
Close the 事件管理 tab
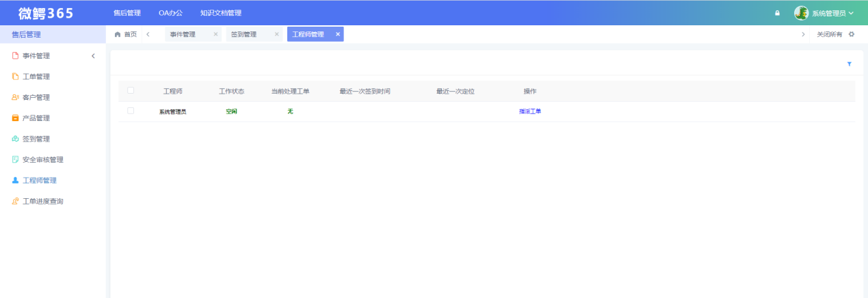pyautogui.click(x=215, y=34)
